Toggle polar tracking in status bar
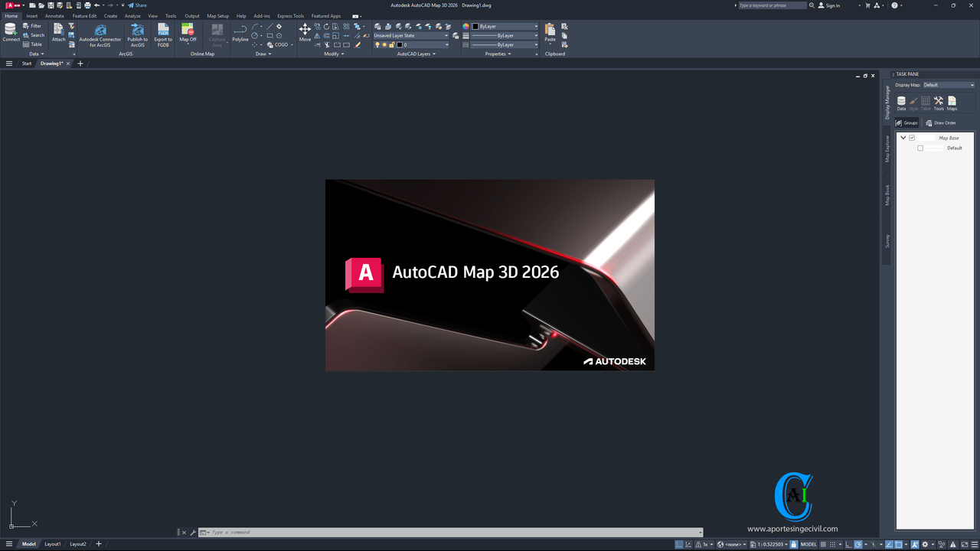Viewport: 980px width, 551px height. (857, 544)
